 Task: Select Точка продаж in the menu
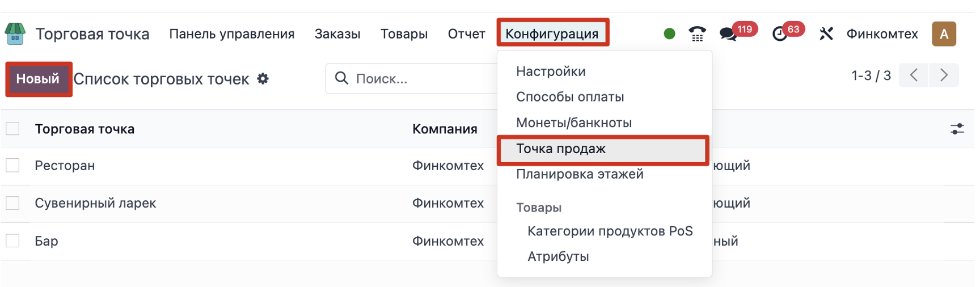click(561, 149)
